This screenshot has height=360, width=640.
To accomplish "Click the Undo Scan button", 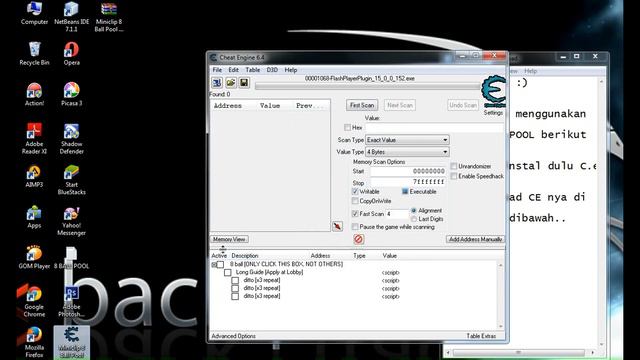I will (x=463, y=105).
